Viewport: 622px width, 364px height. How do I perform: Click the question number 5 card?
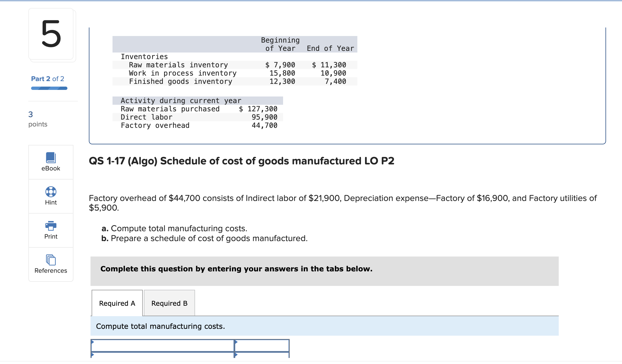click(51, 35)
